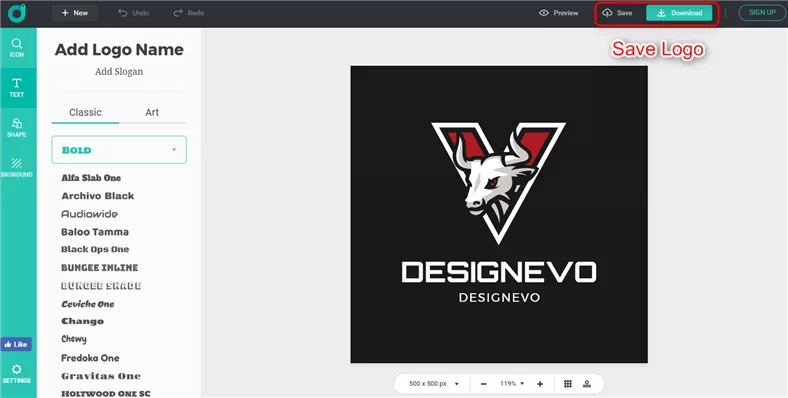Choose the Archivo Black font

point(97,196)
